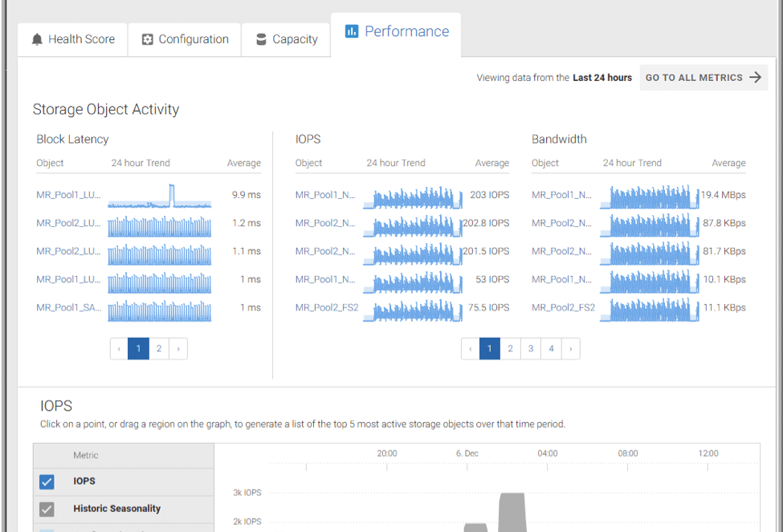
Task: Click the IOPS 24 hour Trend header
Action: (x=396, y=163)
